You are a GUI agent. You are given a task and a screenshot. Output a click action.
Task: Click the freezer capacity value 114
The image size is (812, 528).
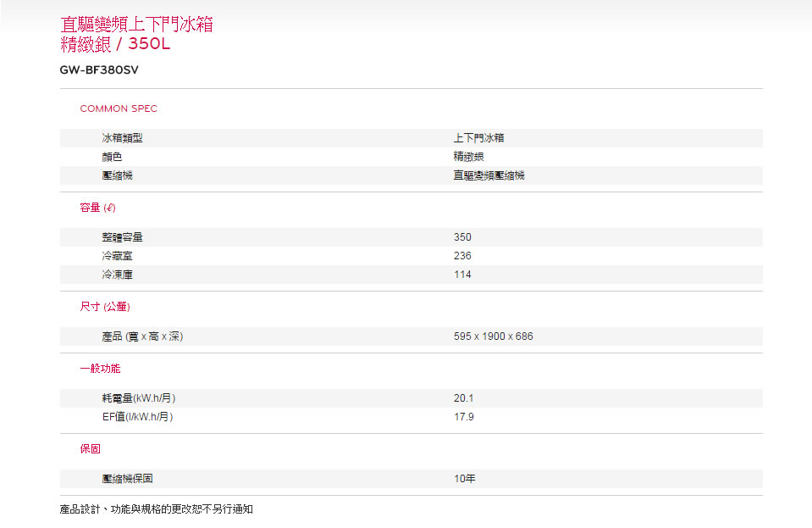[x=462, y=274]
